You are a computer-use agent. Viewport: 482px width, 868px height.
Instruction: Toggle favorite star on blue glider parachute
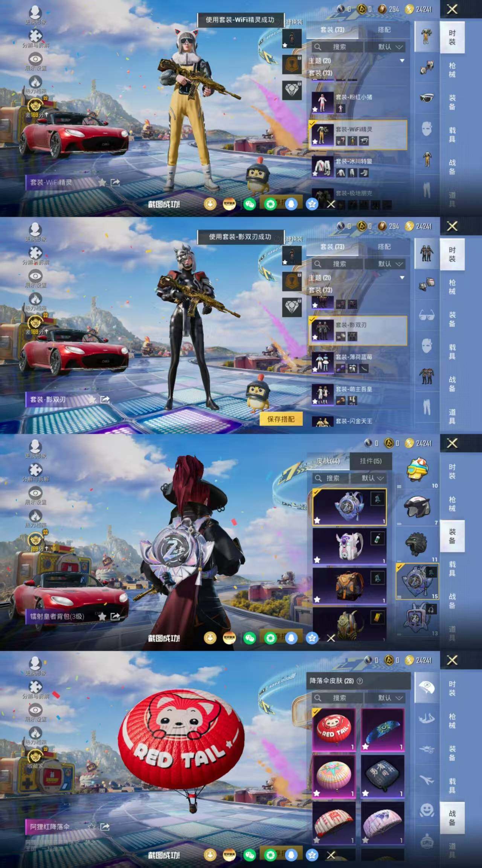click(365, 746)
